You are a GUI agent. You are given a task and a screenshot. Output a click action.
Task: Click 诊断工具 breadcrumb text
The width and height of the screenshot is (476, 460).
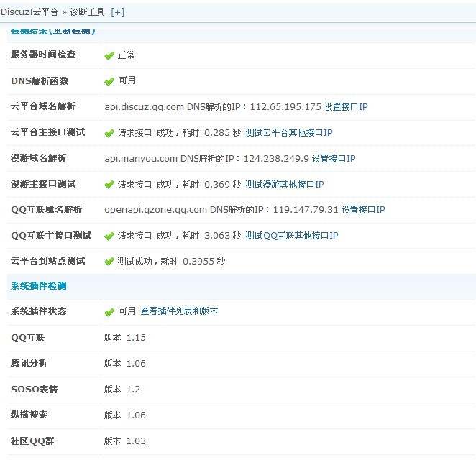click(88, 12)
